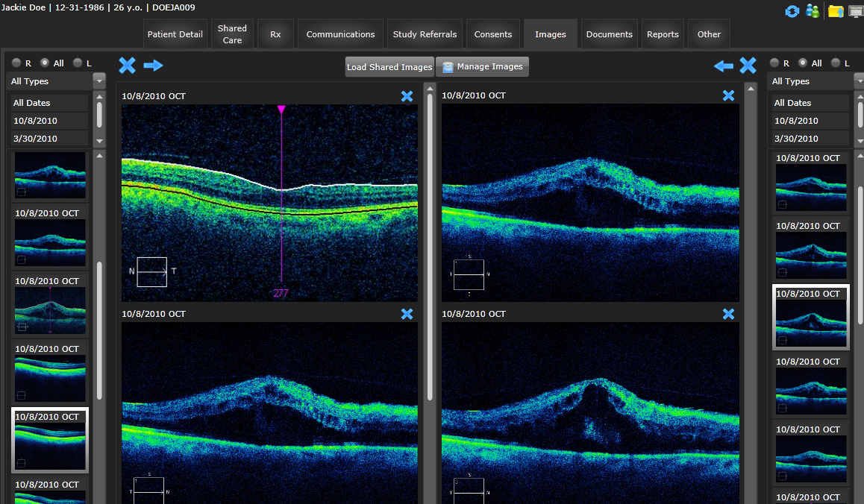The image size is (864, 504).
Task: Filter right list by 10/8/2010
Action: coord(810,121)
